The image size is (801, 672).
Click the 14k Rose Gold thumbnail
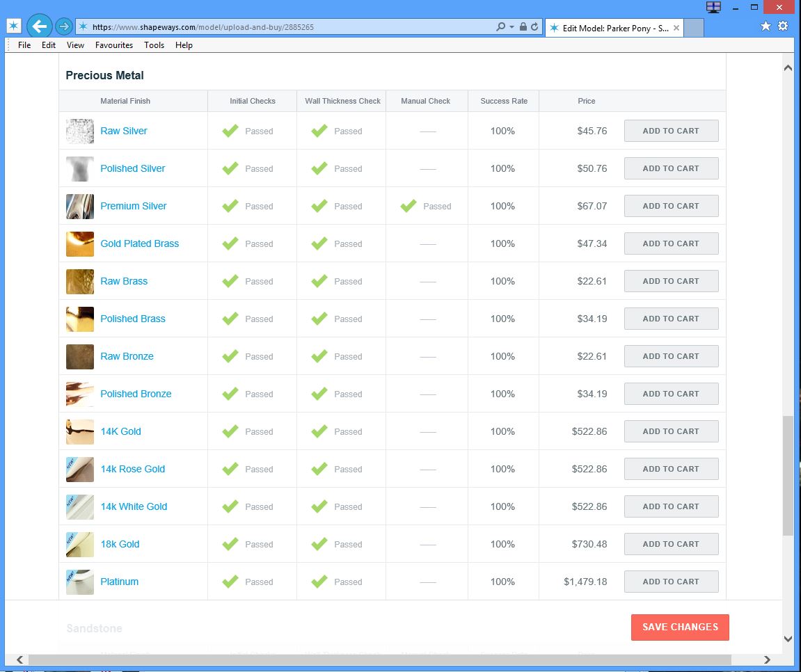80,470
